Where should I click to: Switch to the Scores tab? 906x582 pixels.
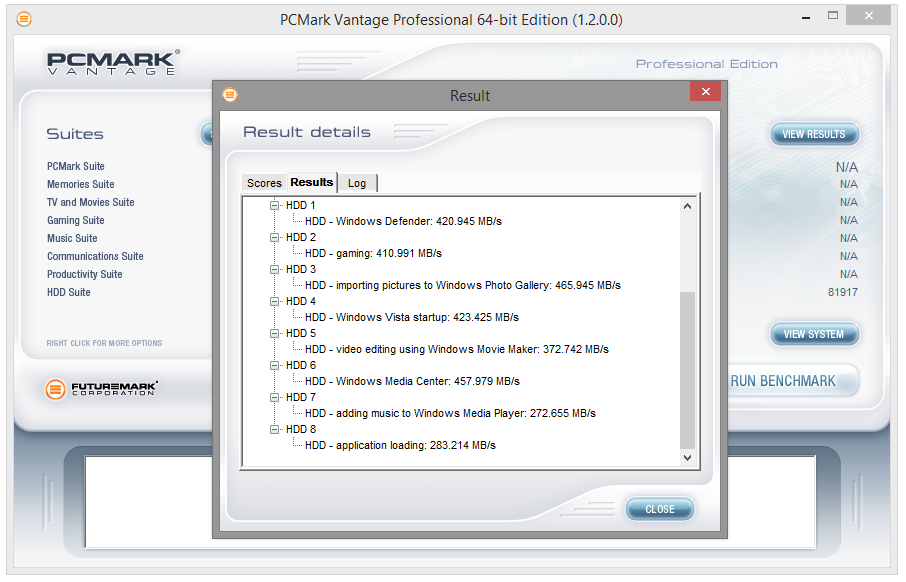pyautogui.click(x=264, y=183)
